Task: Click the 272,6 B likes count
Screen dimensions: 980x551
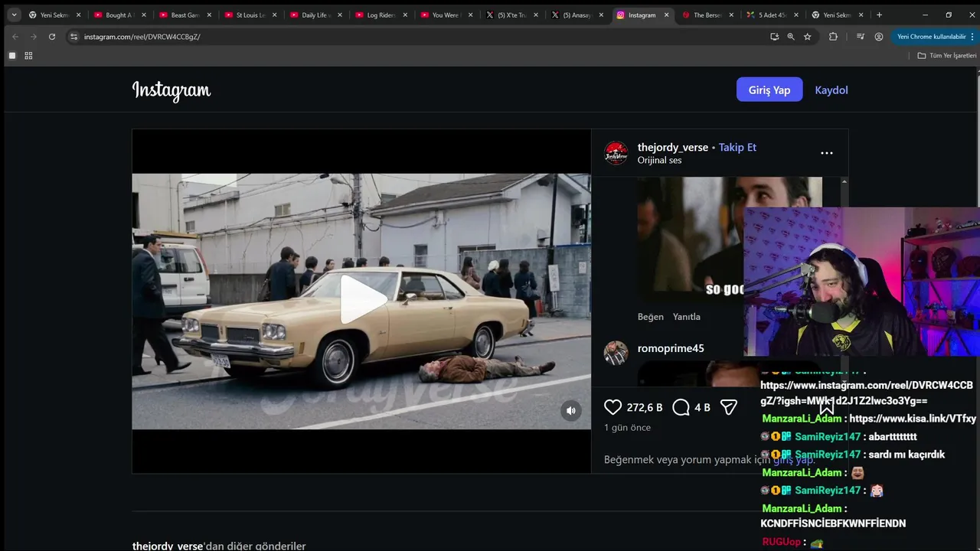Action: (645, 408)
